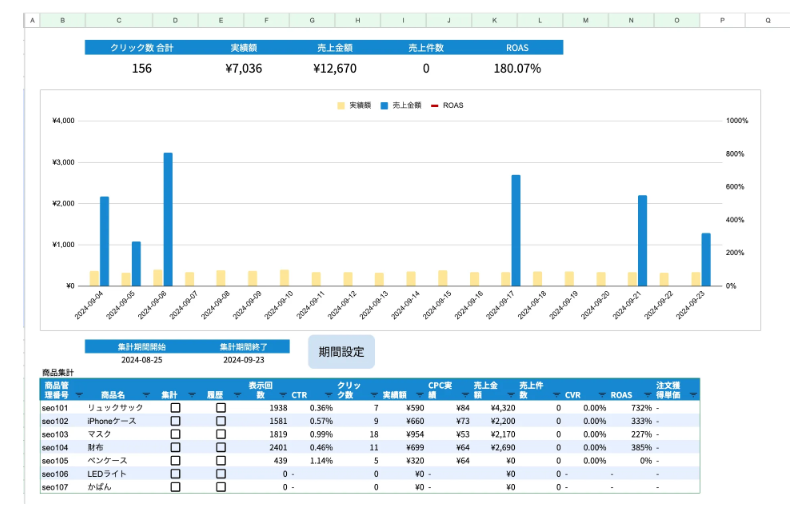Click the ROAS summary value 180.07%

pyautogui.click(x=517, y=69)
